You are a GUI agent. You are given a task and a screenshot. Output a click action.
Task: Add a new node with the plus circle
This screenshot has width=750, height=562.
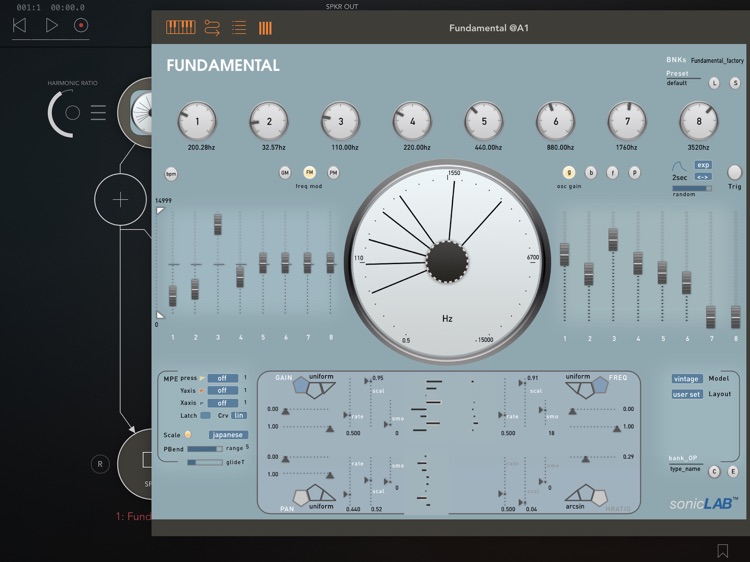[x=120, y=200]
